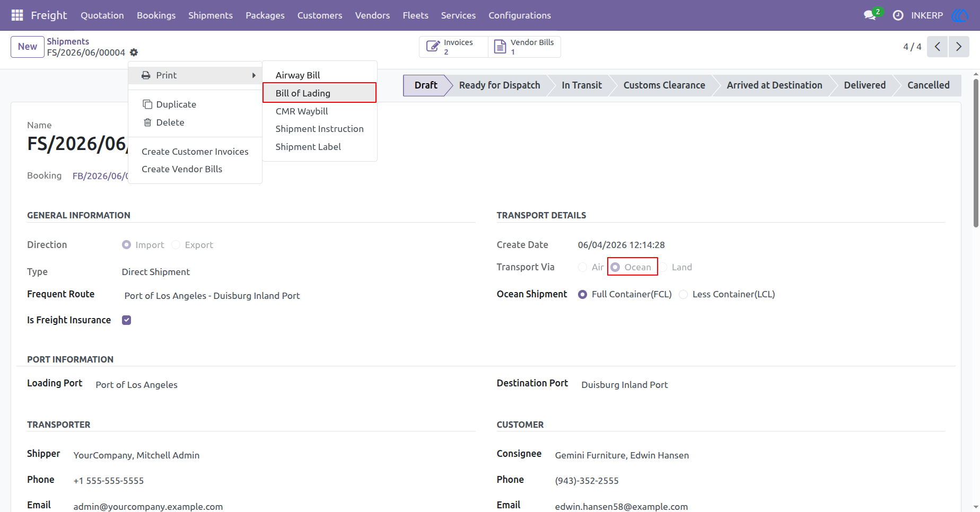Choose CMR Waybill from print submenu

[320, 111]
